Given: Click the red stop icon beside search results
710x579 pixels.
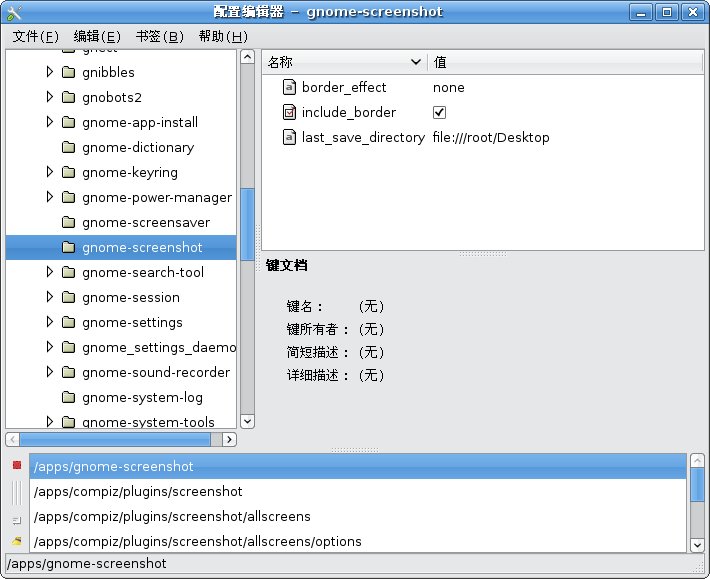Looking at the screenshot, I should 17,465.
